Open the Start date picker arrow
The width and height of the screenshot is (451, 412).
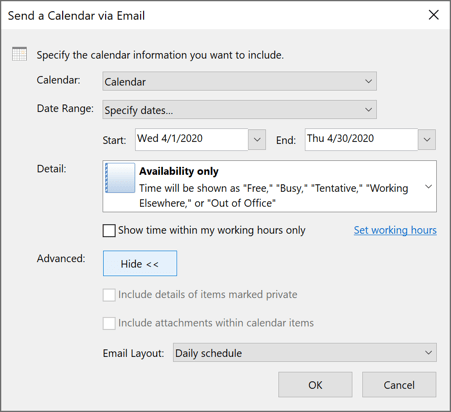pyautogui.click(x=257, y=140)
